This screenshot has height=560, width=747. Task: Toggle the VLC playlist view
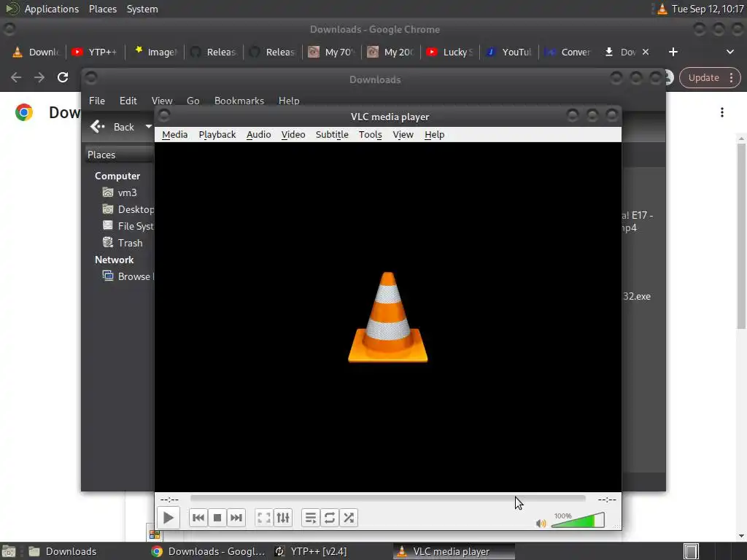pyautogui.click(x=311, y=518)
